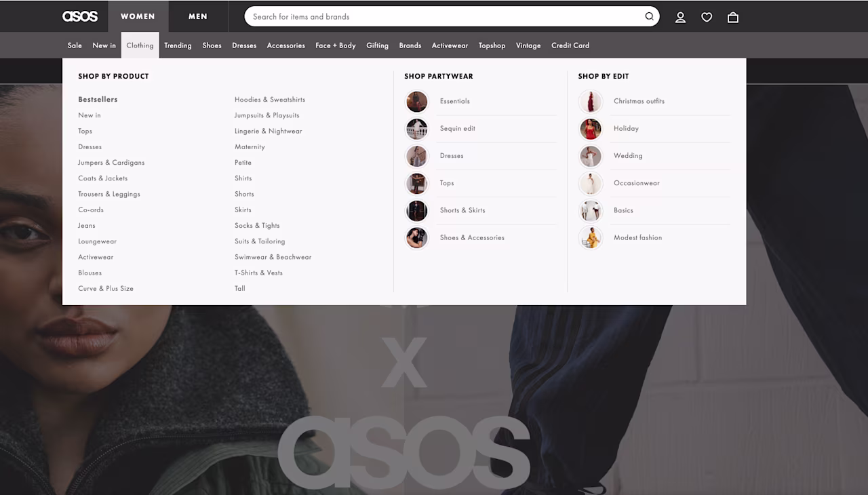Go to Curve & Plus Size
This screenshot has width=868, height=495.
pyautogui.click(x=106, y=289)
